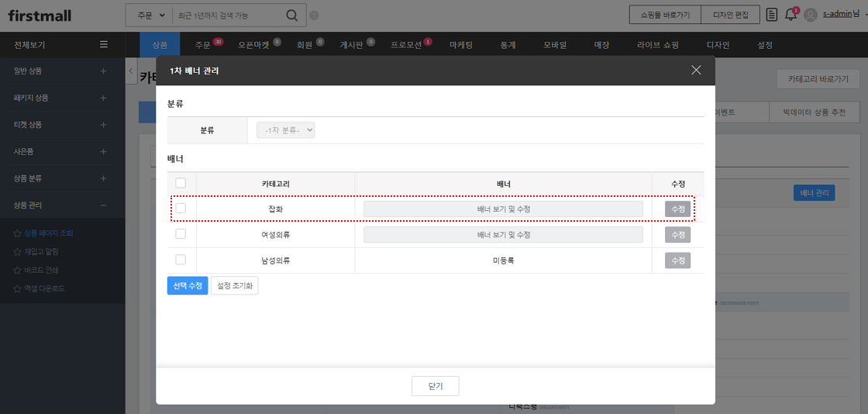This screenshot has width=868, height=414.
Task: Click the 쇼핑몰 바로가기 button
Action: point(665,15)
